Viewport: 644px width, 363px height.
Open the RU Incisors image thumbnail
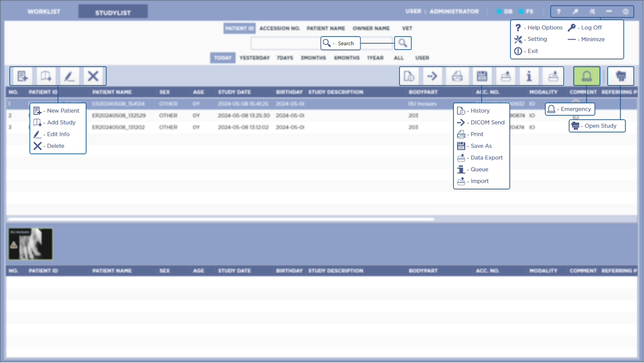(31, 244)
